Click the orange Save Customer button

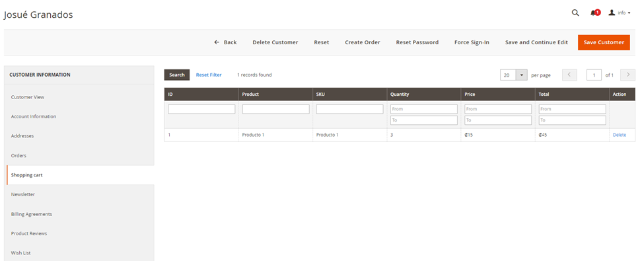click(604, 42)
